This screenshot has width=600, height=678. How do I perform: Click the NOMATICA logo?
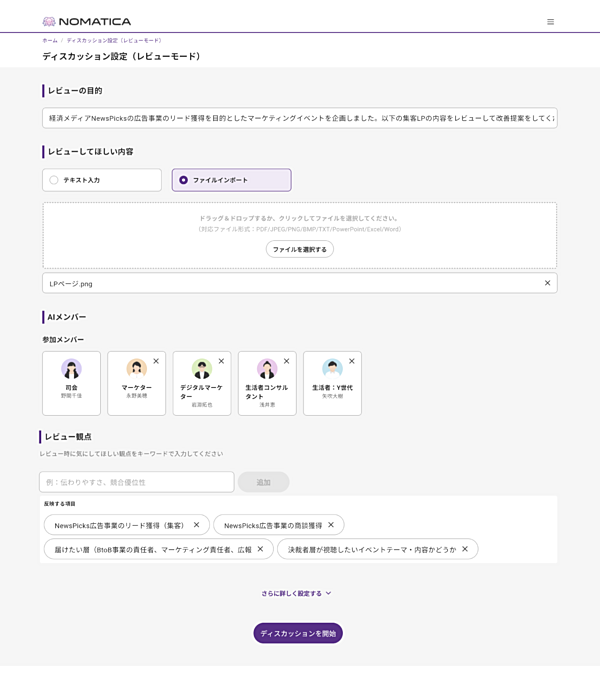tap(87, 21)
